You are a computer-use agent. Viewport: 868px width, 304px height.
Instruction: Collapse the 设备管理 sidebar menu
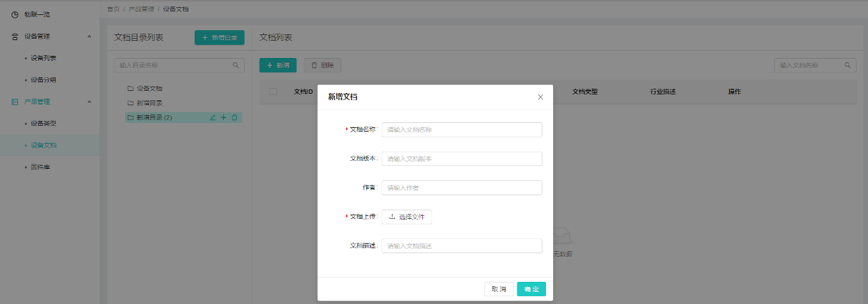89,36
